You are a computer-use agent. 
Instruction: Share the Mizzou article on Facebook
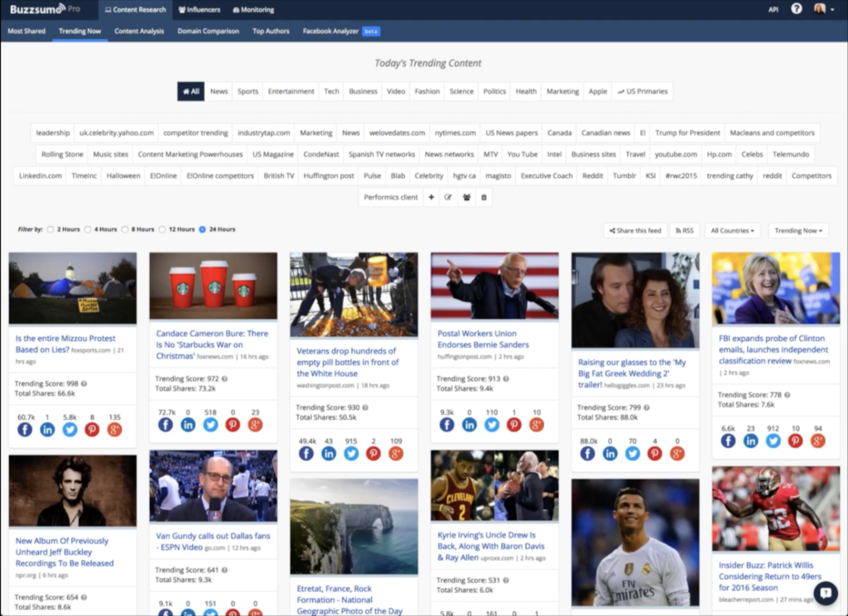coord(25,429)
